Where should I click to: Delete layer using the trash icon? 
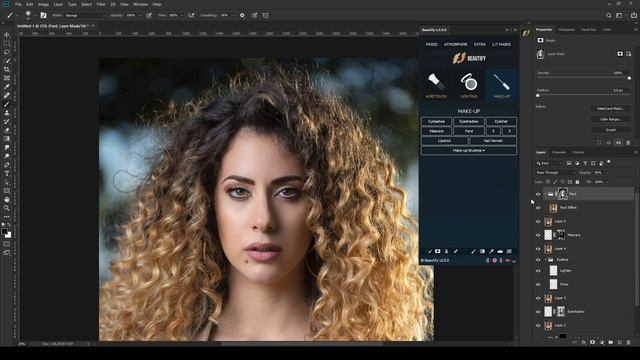(x=628, y=342)
